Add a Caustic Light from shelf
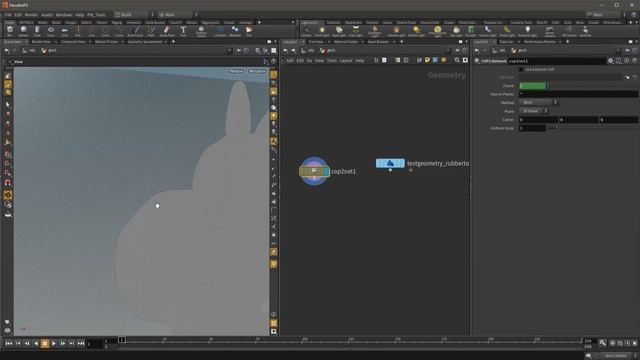 tap(487, 31)
